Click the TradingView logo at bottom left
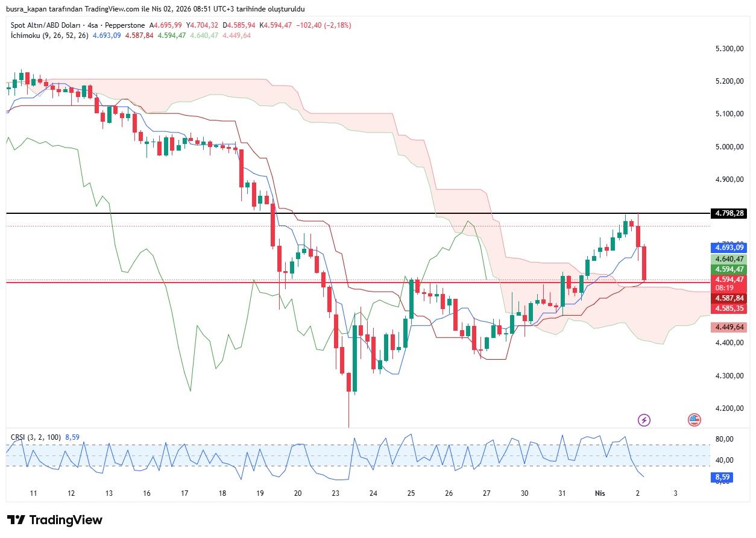The height and width of the screenshot is (538, 756). [x=55, y=520]
